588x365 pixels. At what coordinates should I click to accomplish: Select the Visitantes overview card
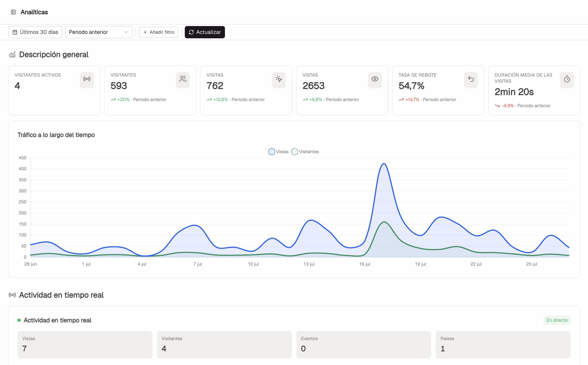click(150, 90)
